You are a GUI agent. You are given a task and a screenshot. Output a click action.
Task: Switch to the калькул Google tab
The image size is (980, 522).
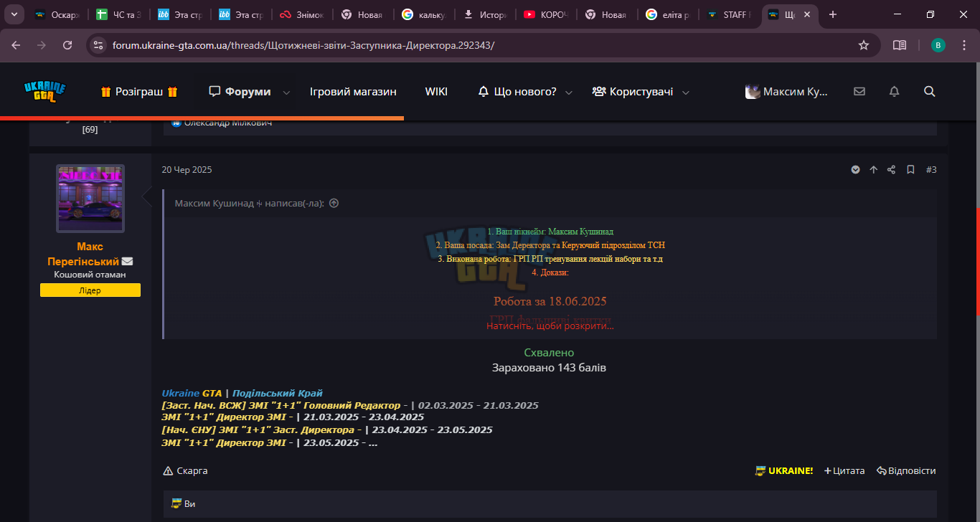coord(425,14)
